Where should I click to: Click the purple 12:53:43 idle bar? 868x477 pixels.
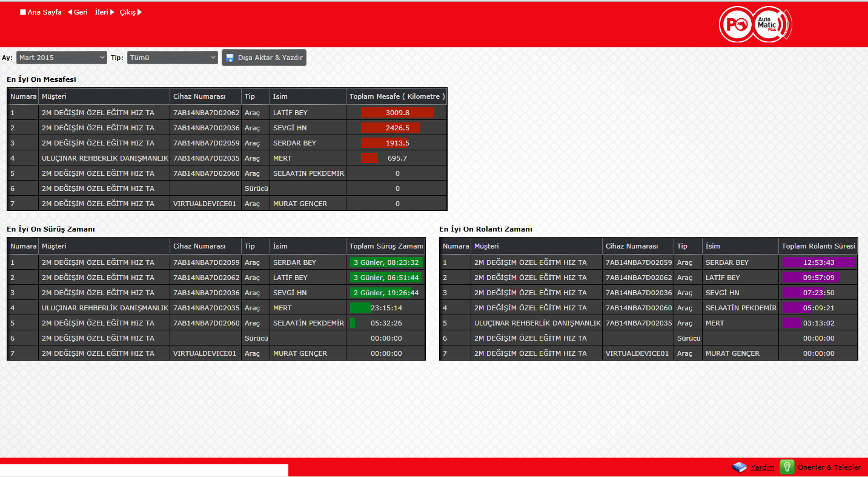[818, 262]
